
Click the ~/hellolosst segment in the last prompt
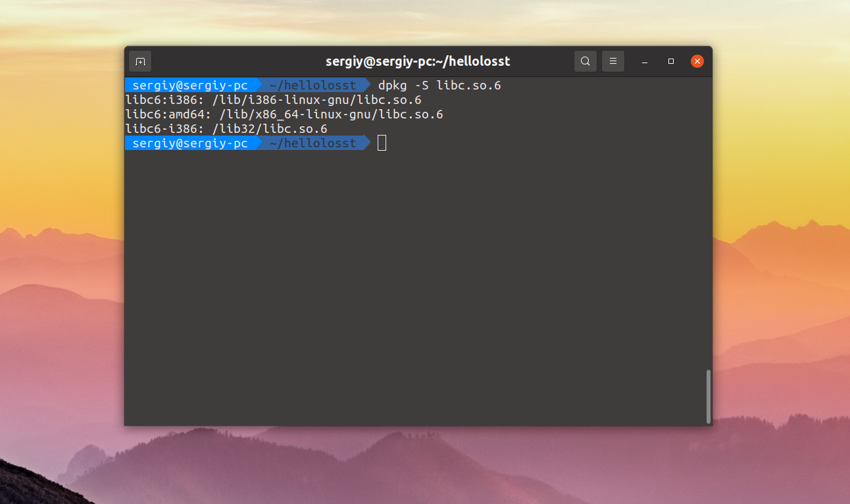[312, 143]
